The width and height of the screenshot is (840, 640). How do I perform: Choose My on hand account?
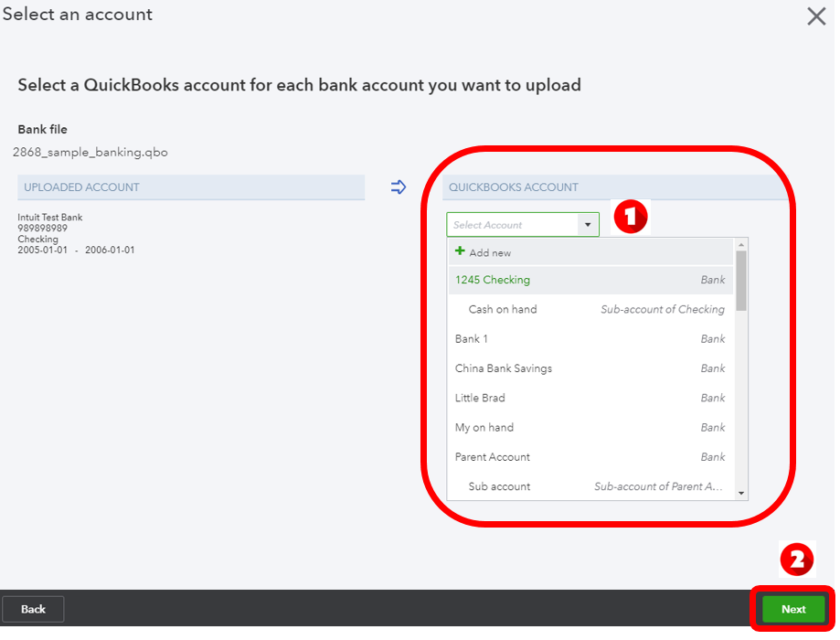coord(482,427)
